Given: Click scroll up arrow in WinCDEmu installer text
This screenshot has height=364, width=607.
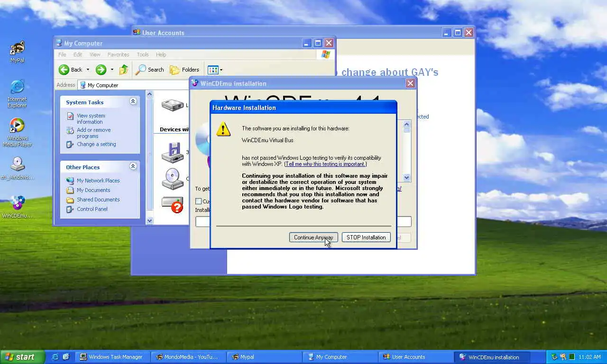Looking at the screenshot, I should (x=406, y=124).
